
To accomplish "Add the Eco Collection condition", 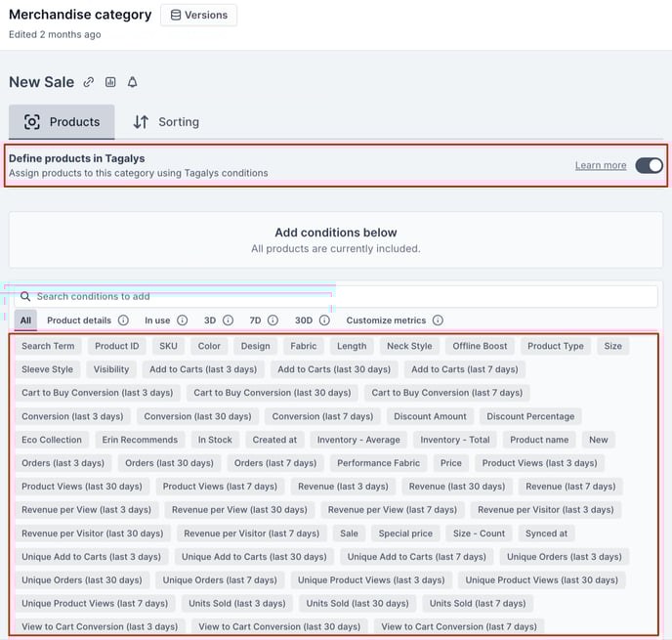I will 52,440.
